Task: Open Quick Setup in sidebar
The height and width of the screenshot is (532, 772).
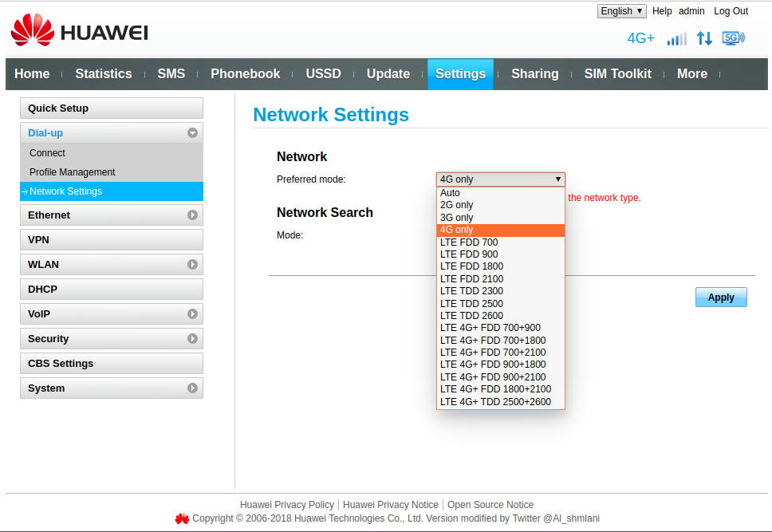Action: 112,108
